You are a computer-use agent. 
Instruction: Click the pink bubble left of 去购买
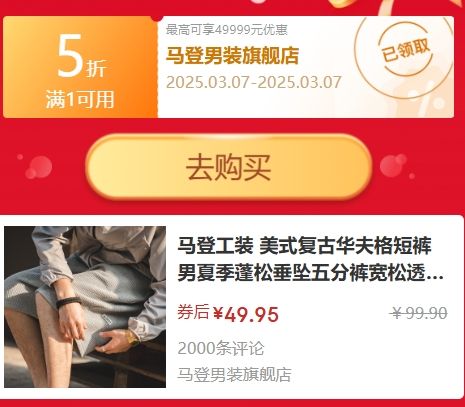click(x=39, y=167)
